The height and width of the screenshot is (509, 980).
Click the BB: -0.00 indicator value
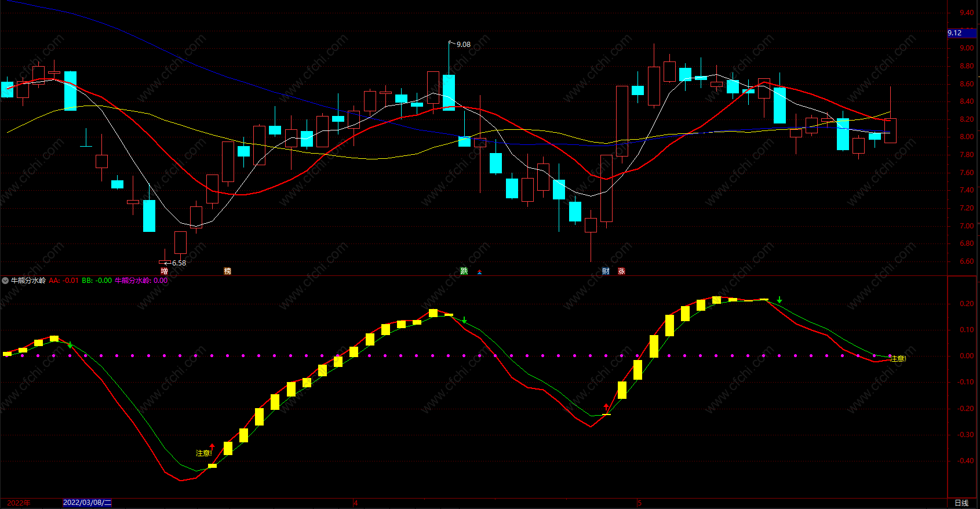point(97,281)
